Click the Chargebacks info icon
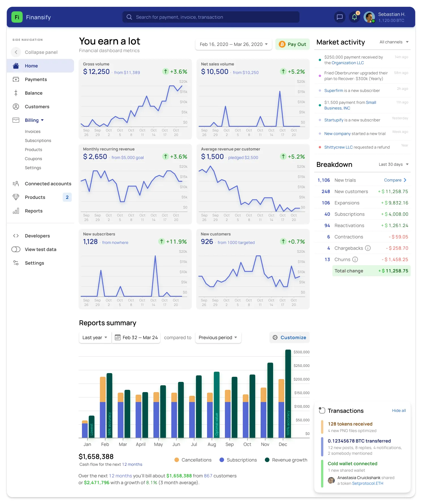The image size is (422, 504). [368, 248]
